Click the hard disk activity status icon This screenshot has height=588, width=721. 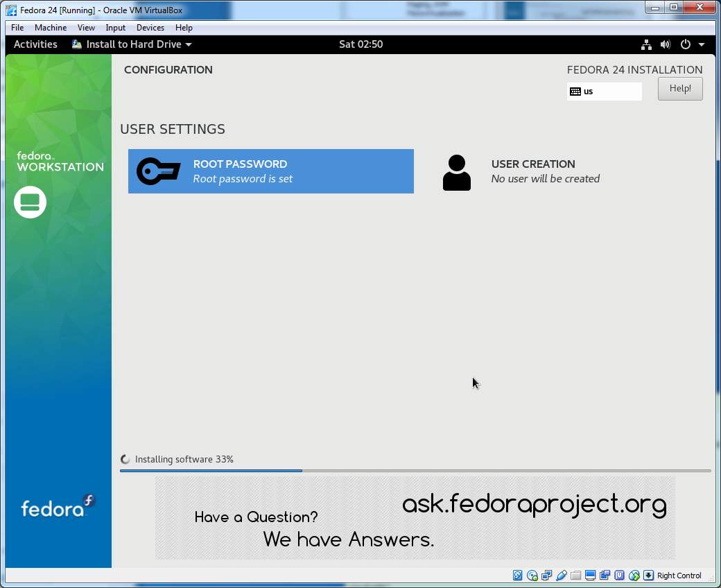[517, 575]
